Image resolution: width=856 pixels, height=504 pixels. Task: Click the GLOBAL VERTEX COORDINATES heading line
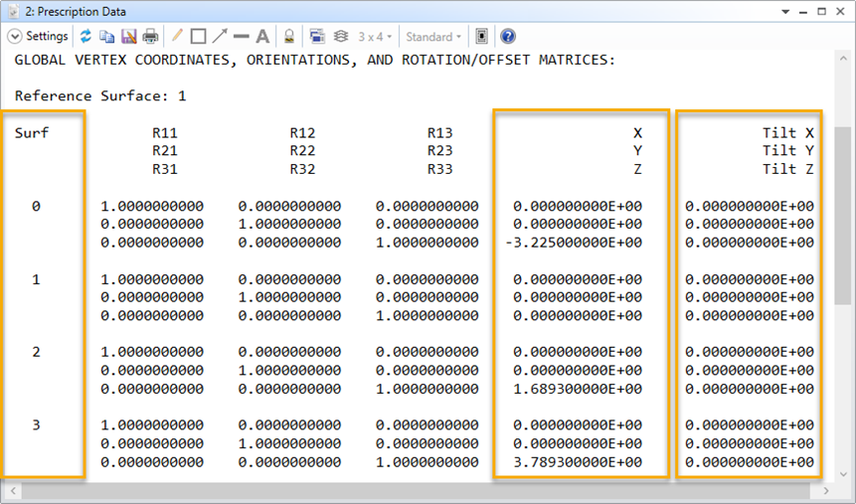[315, 60]
